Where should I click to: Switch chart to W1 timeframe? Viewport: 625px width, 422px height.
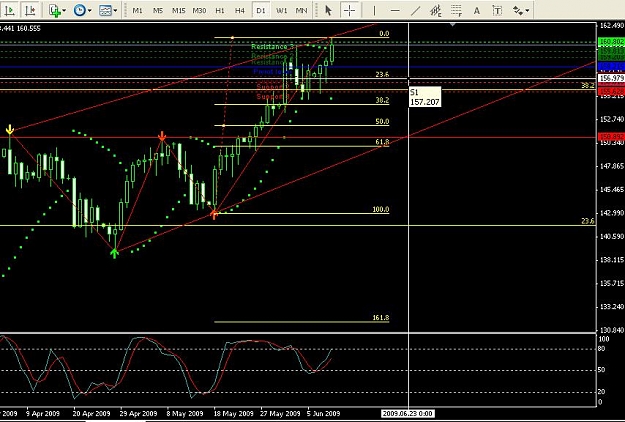click(x=281, y=10)
